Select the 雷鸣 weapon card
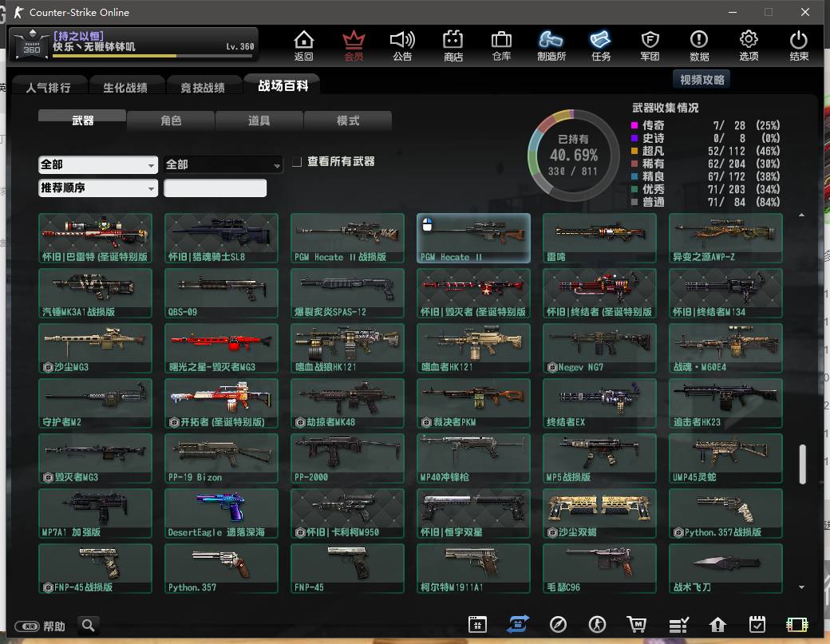830x644 pixels. pyautogui.click(x=599, y=238)
